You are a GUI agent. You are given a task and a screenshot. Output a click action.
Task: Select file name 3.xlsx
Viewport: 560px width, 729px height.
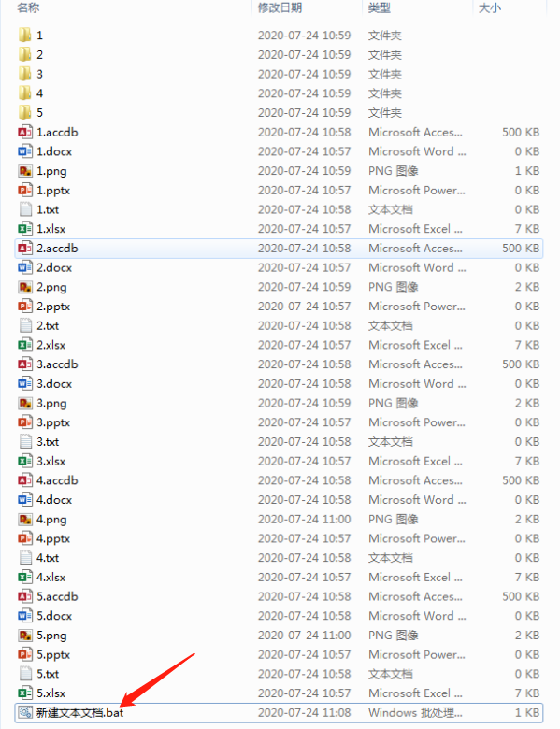pyautogui.click(x=51, y=461)
